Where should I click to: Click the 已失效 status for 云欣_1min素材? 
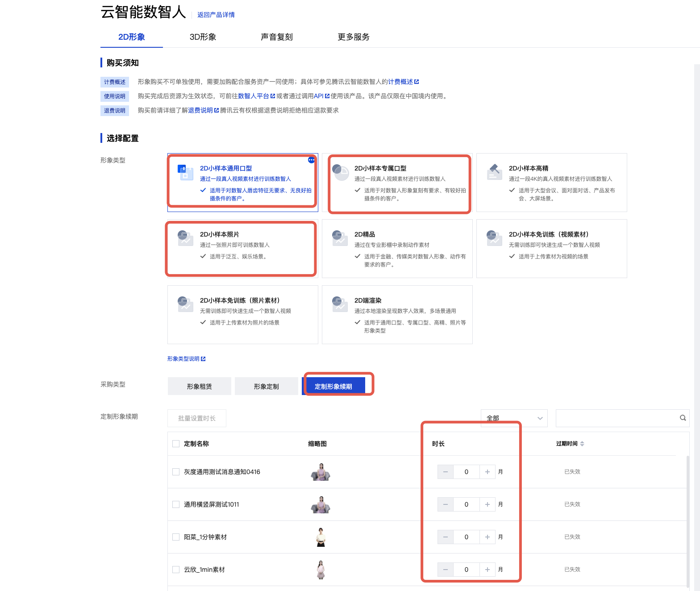572,570
